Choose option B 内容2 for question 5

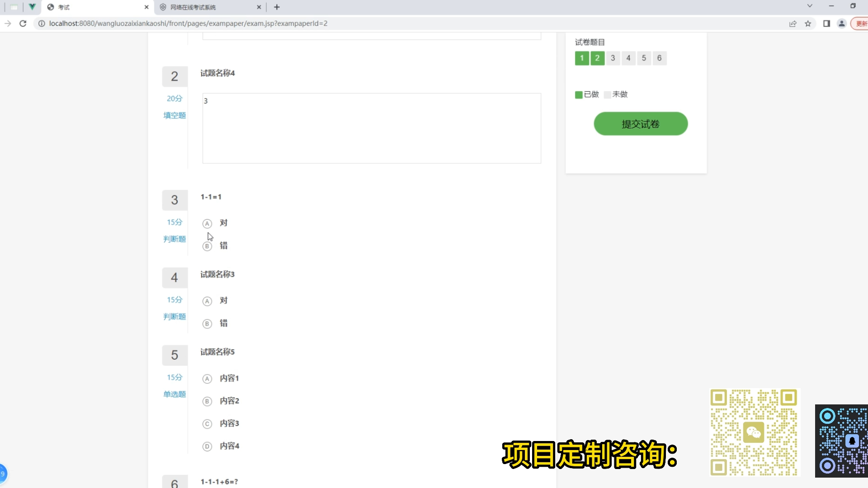click(207, 401)
